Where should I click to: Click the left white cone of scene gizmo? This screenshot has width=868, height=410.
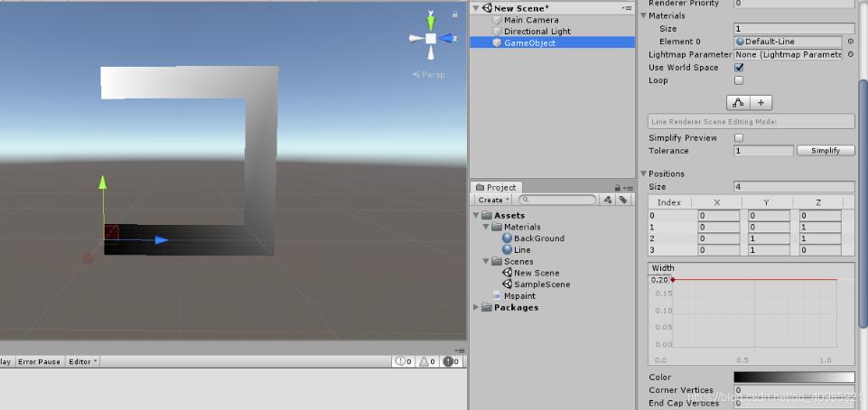415,38
